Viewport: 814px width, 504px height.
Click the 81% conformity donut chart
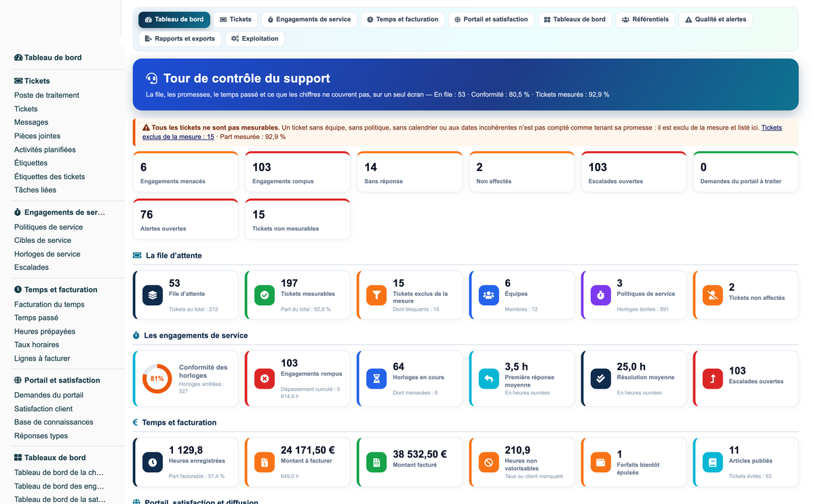pyautogui.click(x=157, y=379)
